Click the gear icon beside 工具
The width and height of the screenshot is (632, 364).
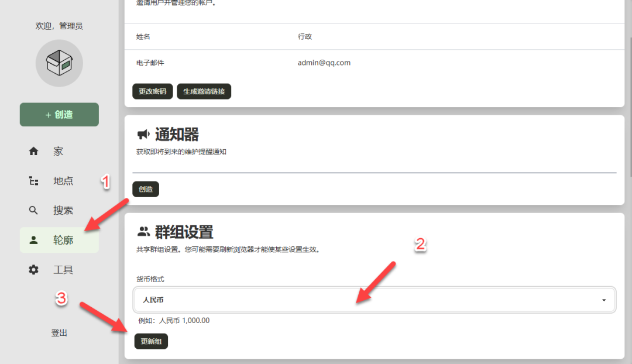[33, 269]
